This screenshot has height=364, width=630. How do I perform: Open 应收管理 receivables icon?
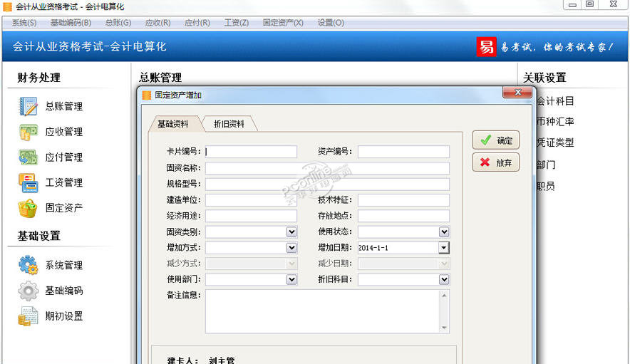[28, 132]
